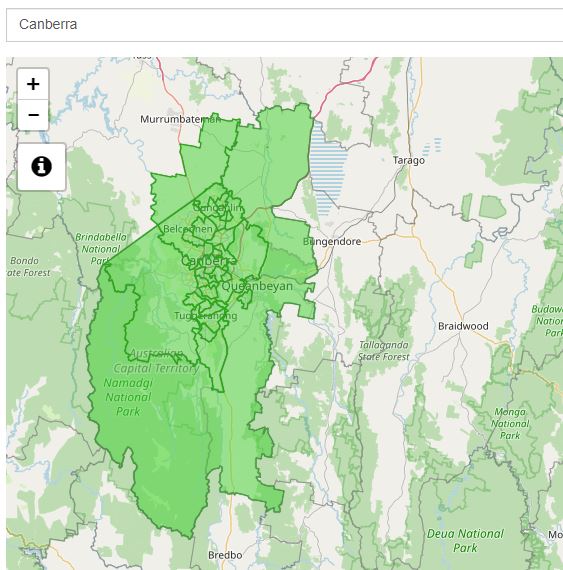Image resolution: width=563 pixels, height=570 pixels.
Task: Select the Tuggeranong district label
Action: (x=205, y=316)
